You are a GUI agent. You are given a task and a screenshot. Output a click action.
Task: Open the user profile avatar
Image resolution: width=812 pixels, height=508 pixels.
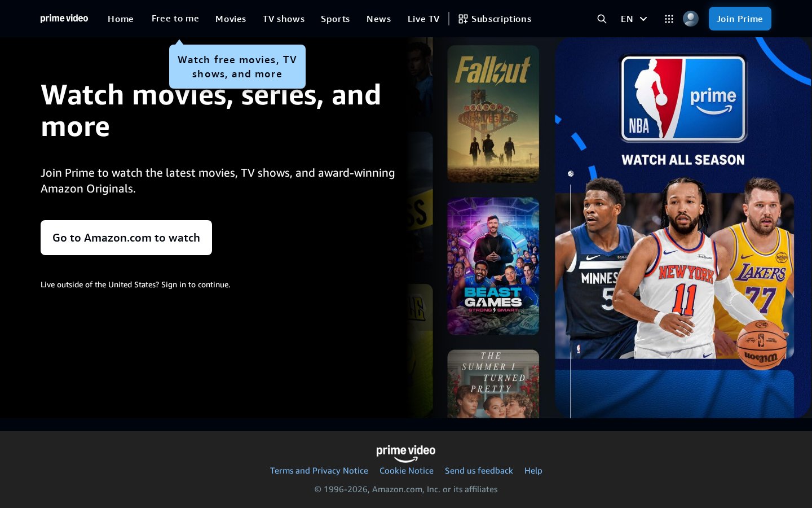(x=691, y=19)
